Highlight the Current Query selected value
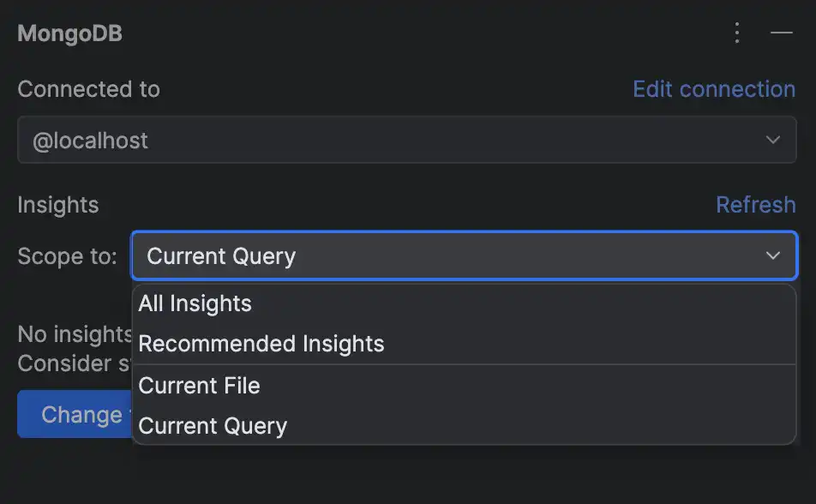This screenshot has width=816, height=504. pos(221,255)
